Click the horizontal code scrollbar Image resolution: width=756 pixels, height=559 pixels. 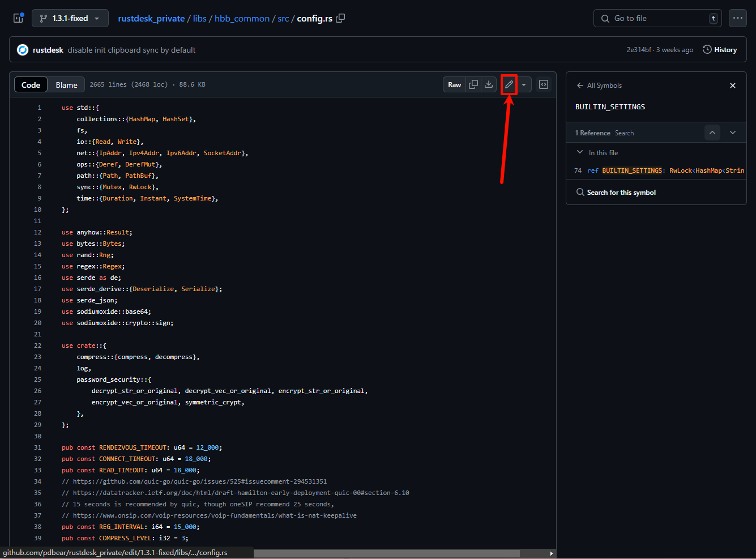click(386, 553)
